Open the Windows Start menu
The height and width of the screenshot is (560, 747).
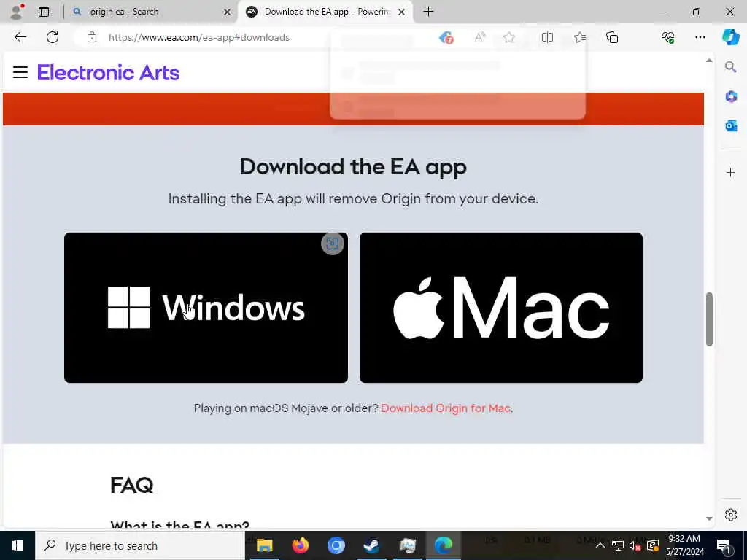click(x=18, y=545)
